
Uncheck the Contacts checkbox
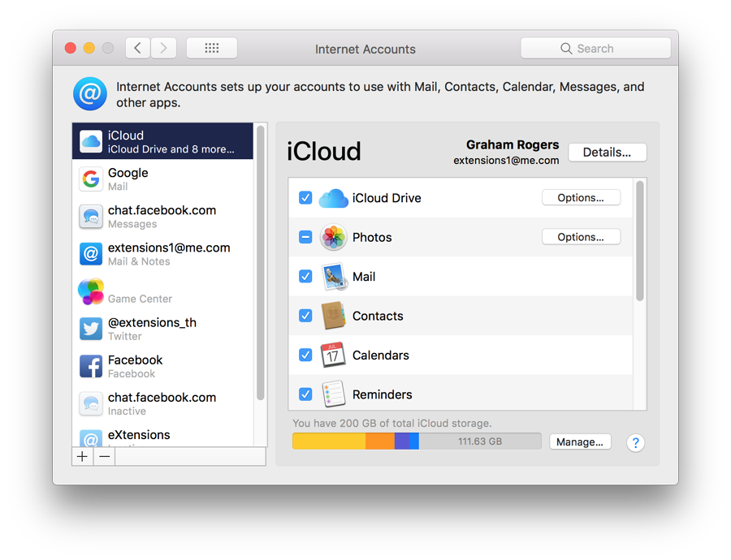pyautogui.click(x=305, y=316)
